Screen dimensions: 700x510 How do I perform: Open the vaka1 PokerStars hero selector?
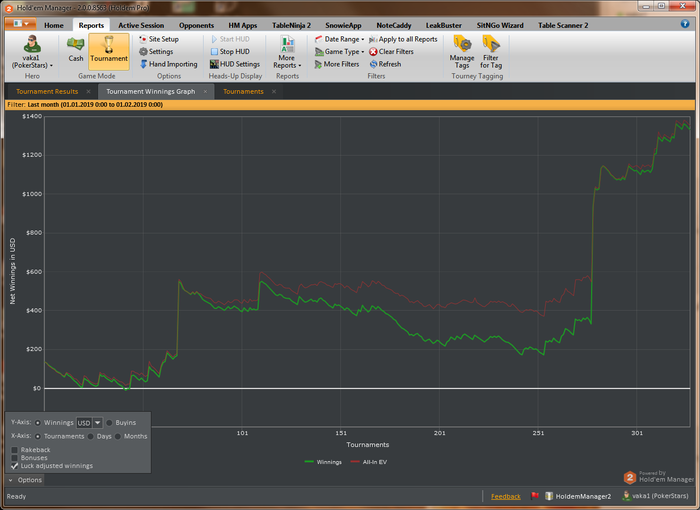pos(32,50)
